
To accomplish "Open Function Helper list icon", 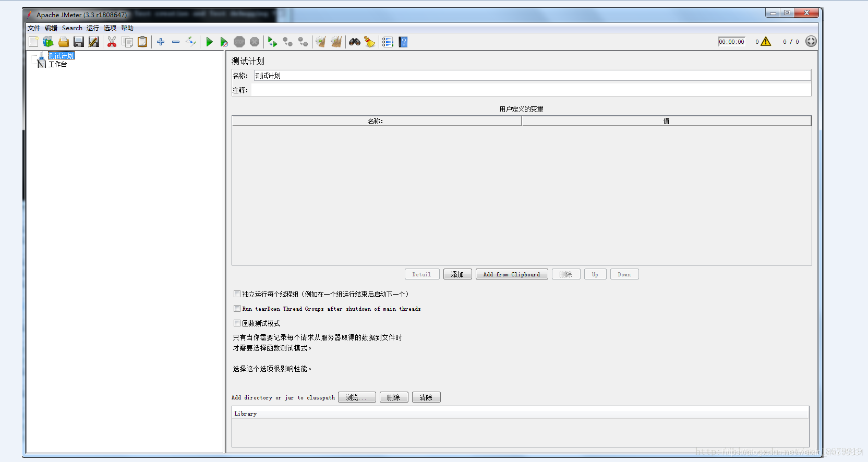I will [388, 42].
